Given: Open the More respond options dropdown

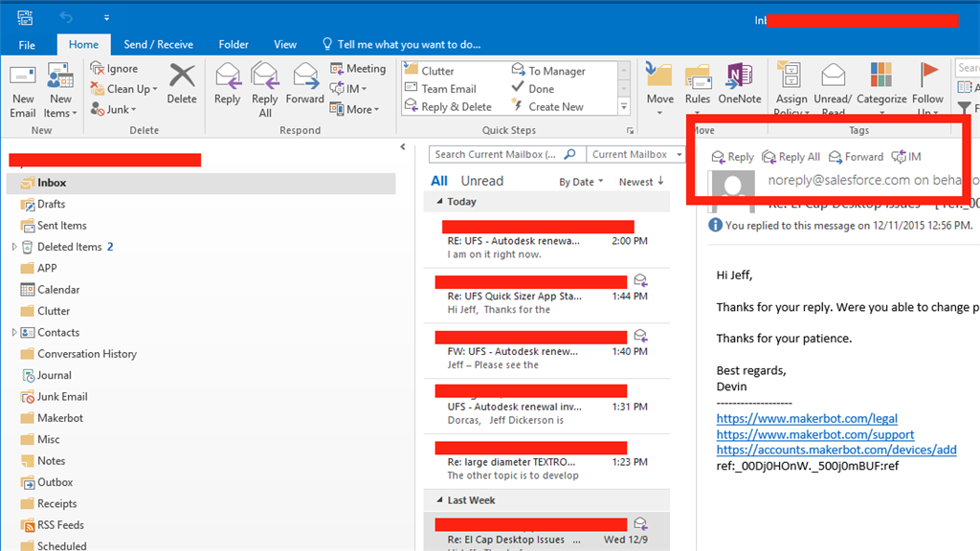Looking at the screenshot, I should pyautogui.click(x=355, y=109).
